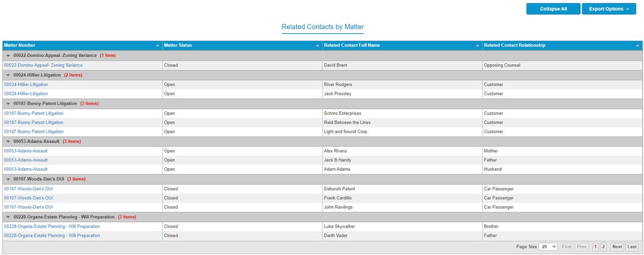Click the Next page button

[x=617, y=247]
